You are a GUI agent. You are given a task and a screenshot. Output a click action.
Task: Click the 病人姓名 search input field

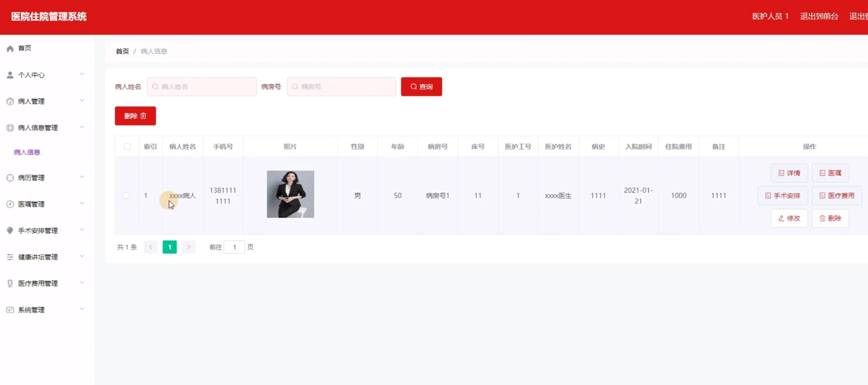click(201, 87)
